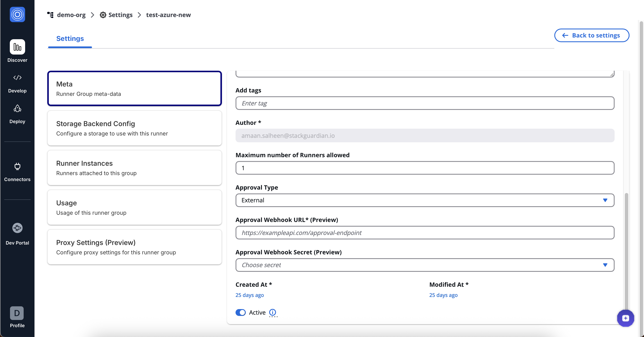The width and height of the screenshot is (644, 337).
Task: Open the Profile menu in sidebar
Action: click(17, 317)
